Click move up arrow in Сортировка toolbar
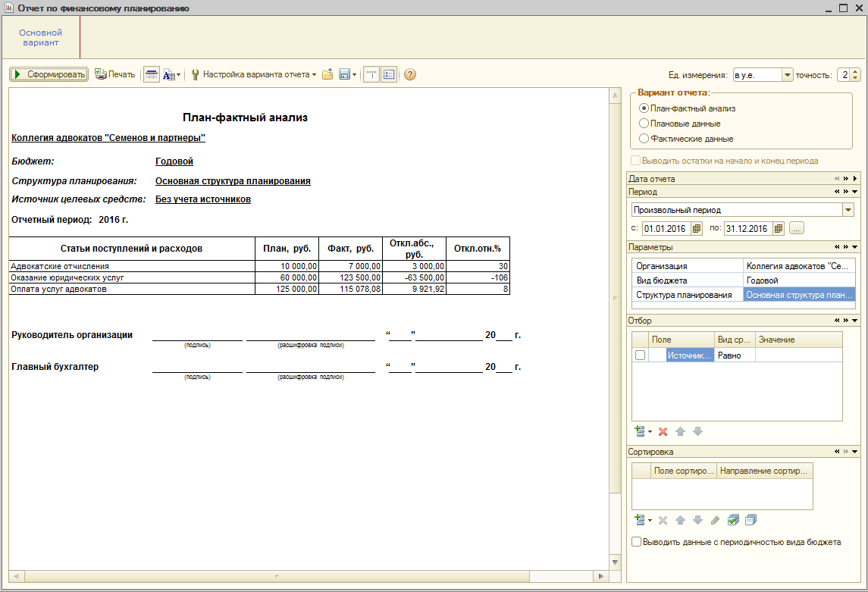 [x=680, y=520]
